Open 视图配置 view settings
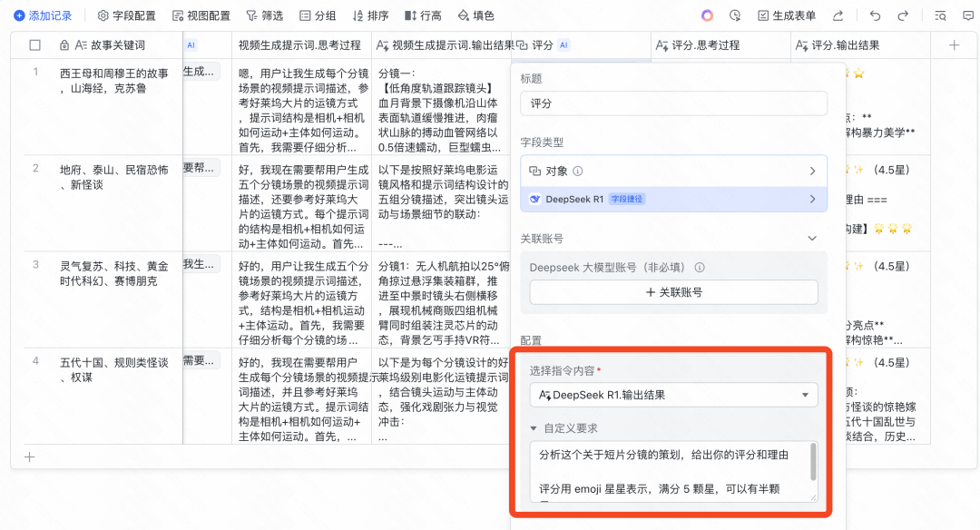 click(201, 15)
